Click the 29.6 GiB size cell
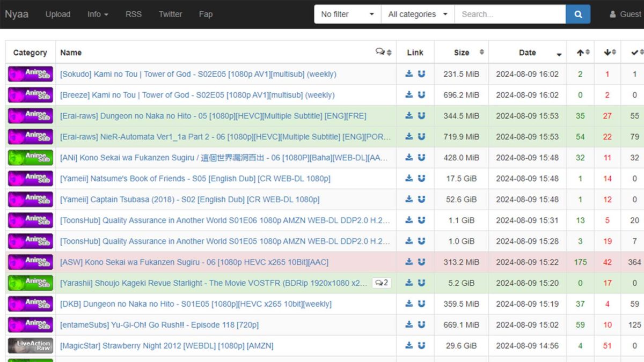Image resolution: width=644 pixels, height=362 pixels. click(x=462, y=346)
